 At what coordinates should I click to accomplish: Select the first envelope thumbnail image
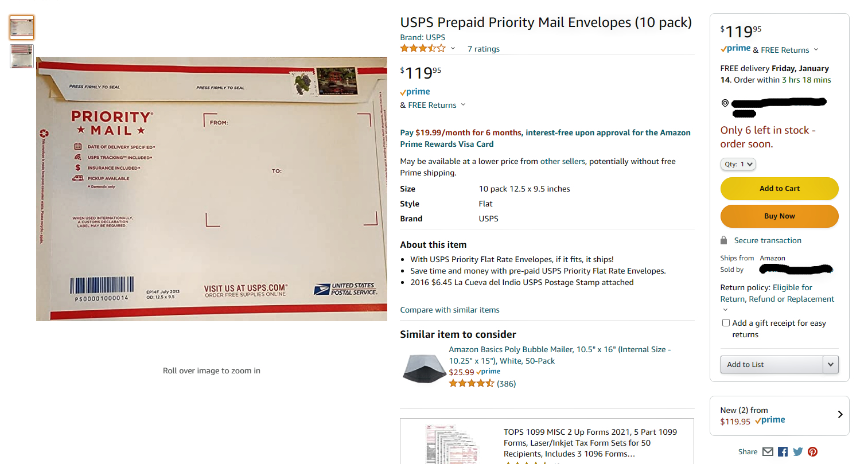[x=22, y=27]
